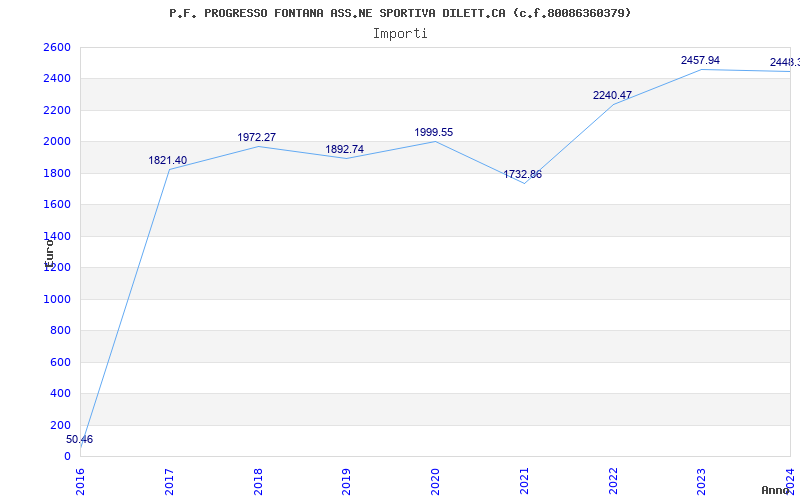This screenshot has width=800, height=500.
Task: Select the P.F. PROGRESSO FONTANA chart title
Action: pos(400,13)
